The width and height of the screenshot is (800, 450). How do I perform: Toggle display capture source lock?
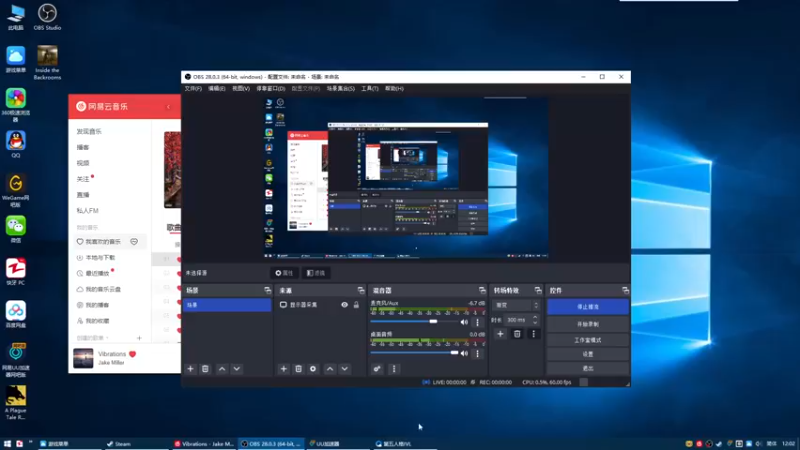(x=356, y=305)
